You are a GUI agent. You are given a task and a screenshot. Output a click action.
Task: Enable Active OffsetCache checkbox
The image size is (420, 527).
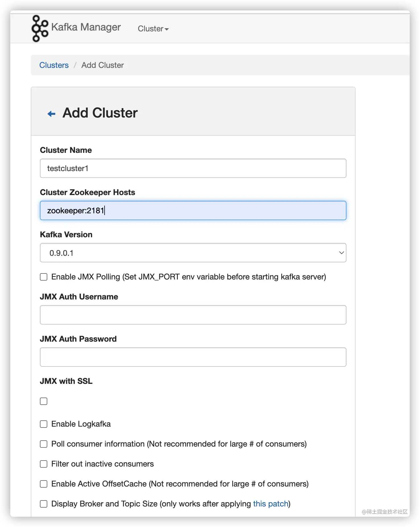pyautogui.click(x=44, y=484)
